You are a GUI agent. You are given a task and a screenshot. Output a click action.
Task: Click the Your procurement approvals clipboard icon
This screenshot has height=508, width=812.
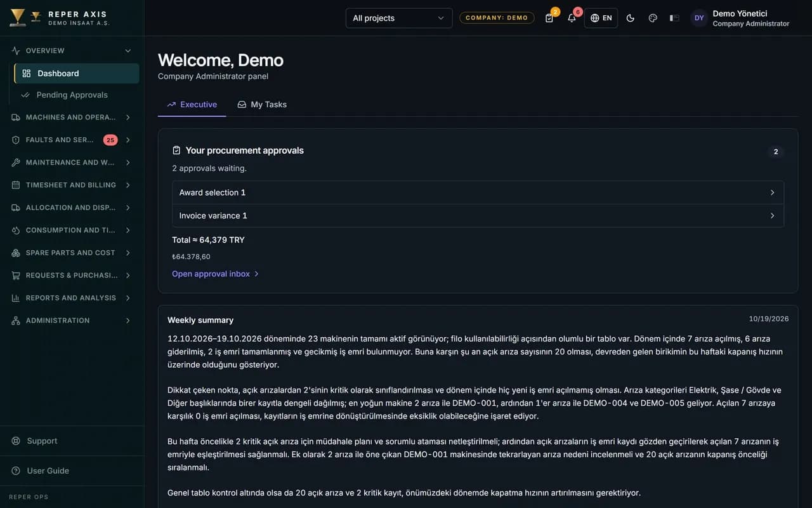(176, 150)
